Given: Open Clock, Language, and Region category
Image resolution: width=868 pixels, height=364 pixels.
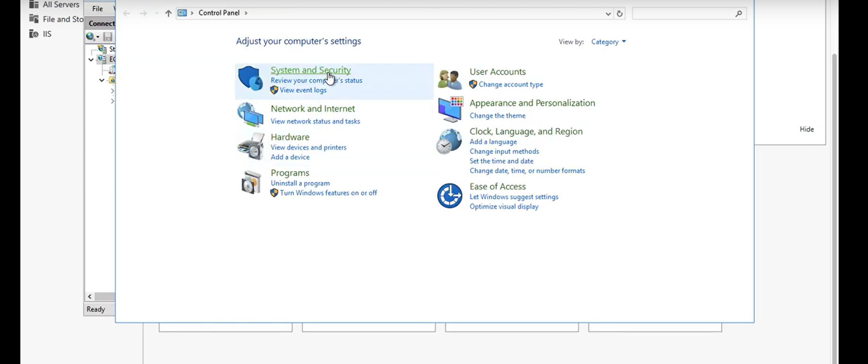Looking at the screenshot, I should [x=526, y=131].
